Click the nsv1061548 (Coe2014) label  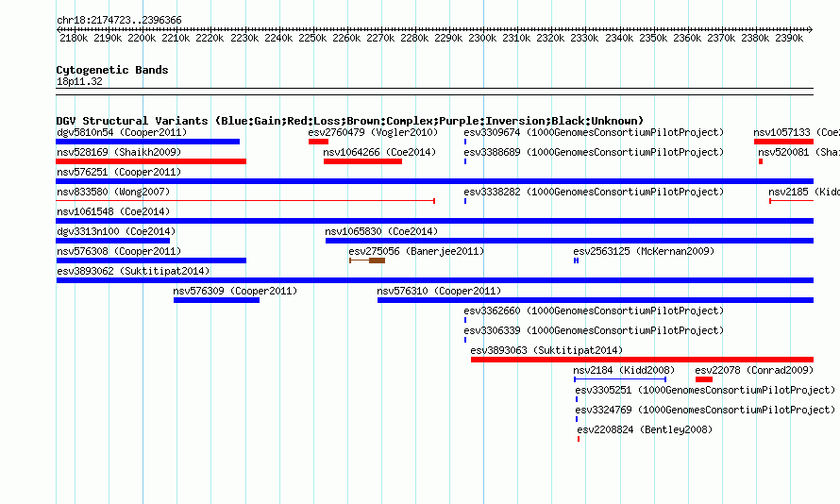(113, 211)
